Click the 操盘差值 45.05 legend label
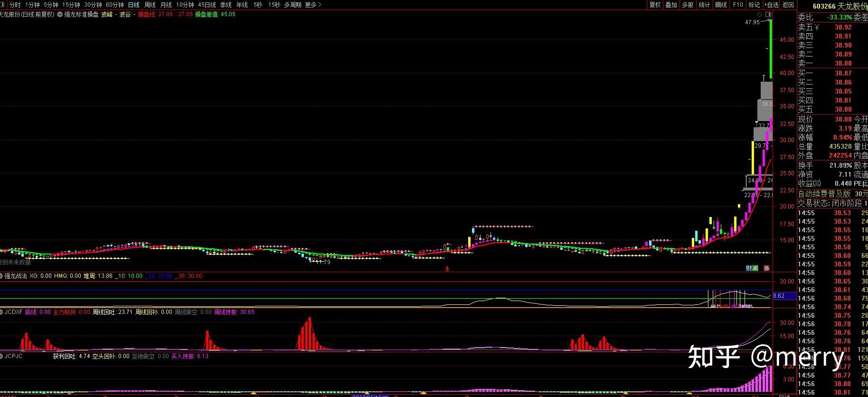Viewport: 868px width, 397px height. [215, 14]
